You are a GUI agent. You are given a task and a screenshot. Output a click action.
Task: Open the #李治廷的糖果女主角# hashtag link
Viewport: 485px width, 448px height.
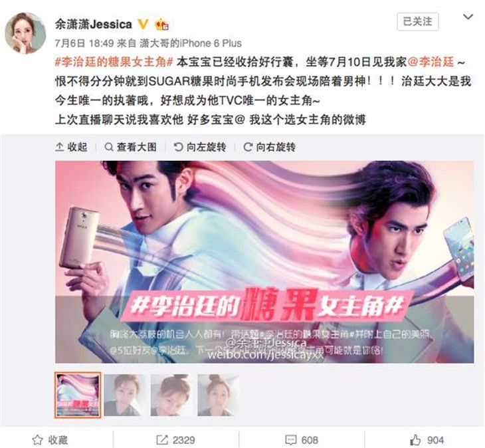click(x=114, y=62)
